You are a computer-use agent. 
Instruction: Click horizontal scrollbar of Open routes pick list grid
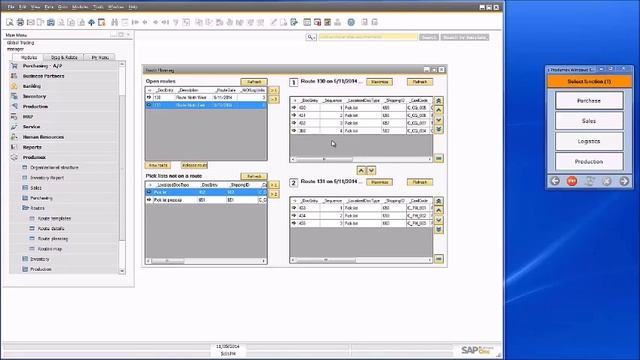[x=206, y=261]
